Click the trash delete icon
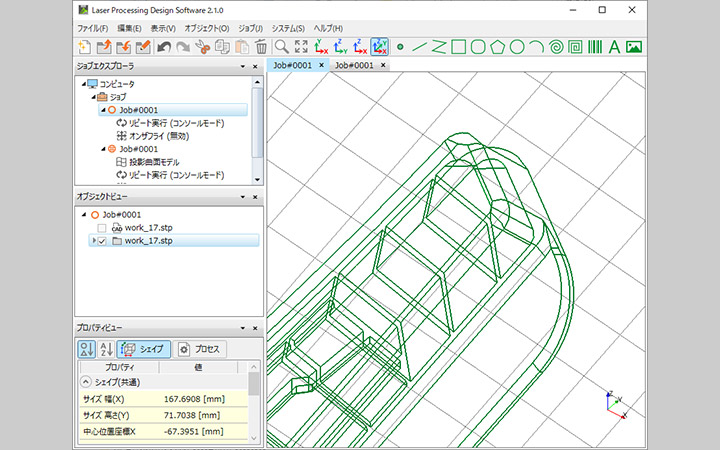The image size is (720, 450). 260,46
